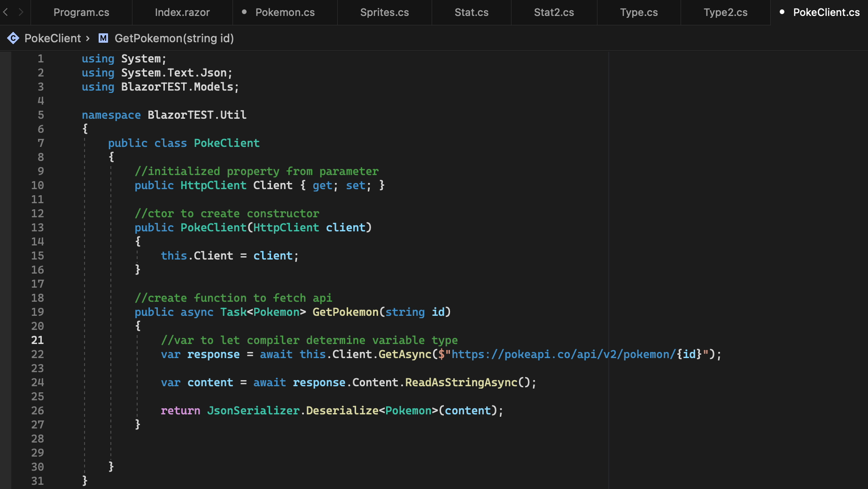Click 'System.Text.Json' on line 2
The width and height of the screenshot is (868, 489).
pos(174,73)
